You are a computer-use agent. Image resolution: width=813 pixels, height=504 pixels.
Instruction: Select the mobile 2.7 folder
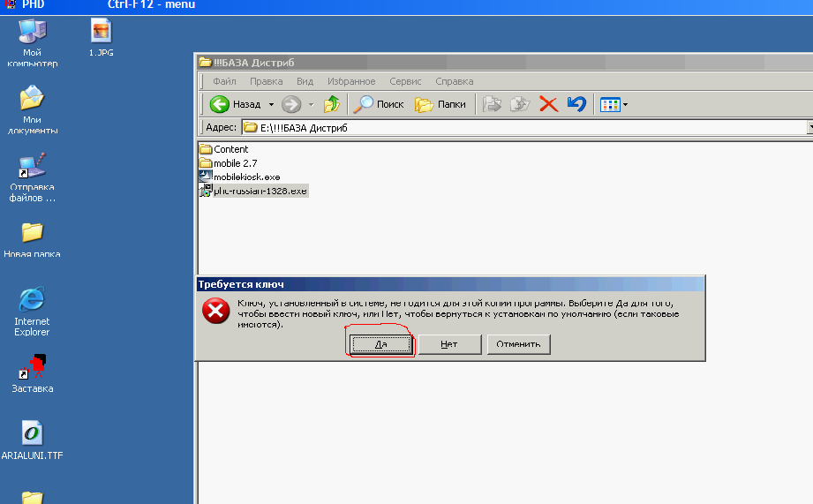click(x=228, y=163)
